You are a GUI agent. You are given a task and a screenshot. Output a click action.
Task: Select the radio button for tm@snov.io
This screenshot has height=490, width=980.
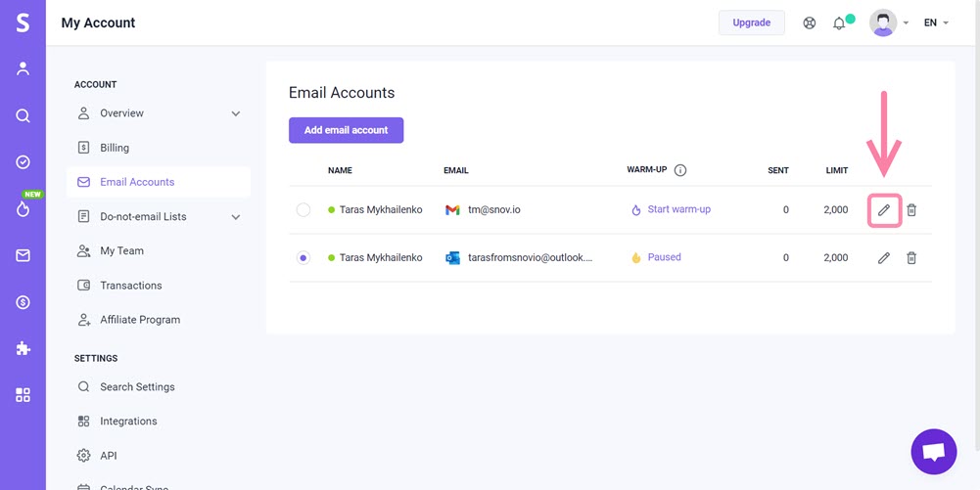pos(303,209)
